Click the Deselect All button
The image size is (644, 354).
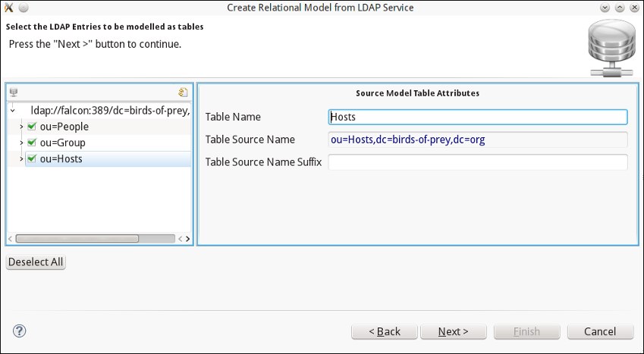(x=36, y=262)
